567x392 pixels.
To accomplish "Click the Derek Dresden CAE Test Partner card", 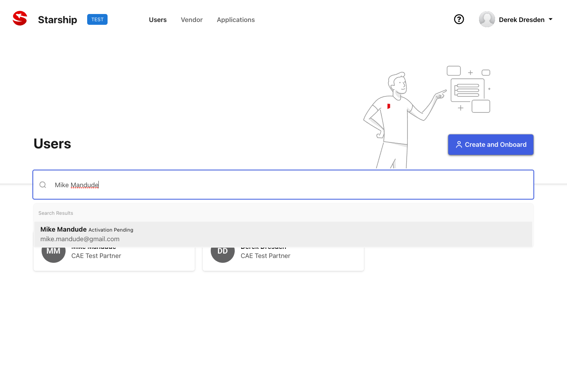I will [283, 258].
